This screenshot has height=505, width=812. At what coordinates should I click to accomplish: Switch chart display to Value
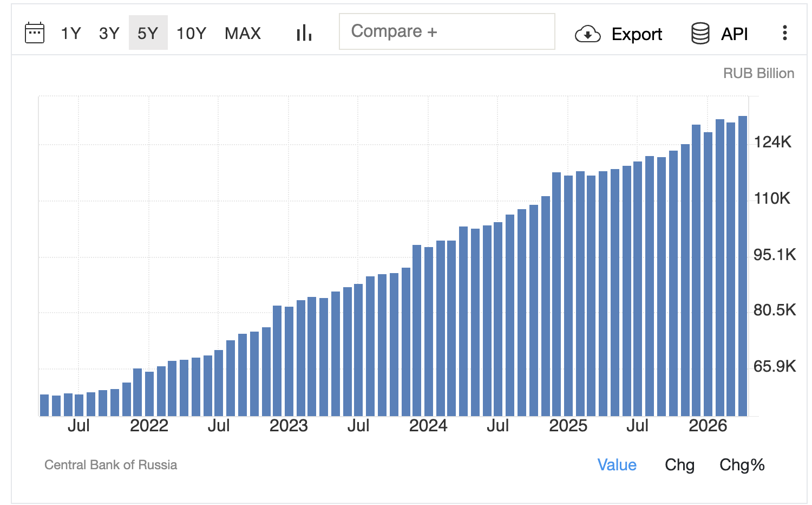click(x=617, y=465)
